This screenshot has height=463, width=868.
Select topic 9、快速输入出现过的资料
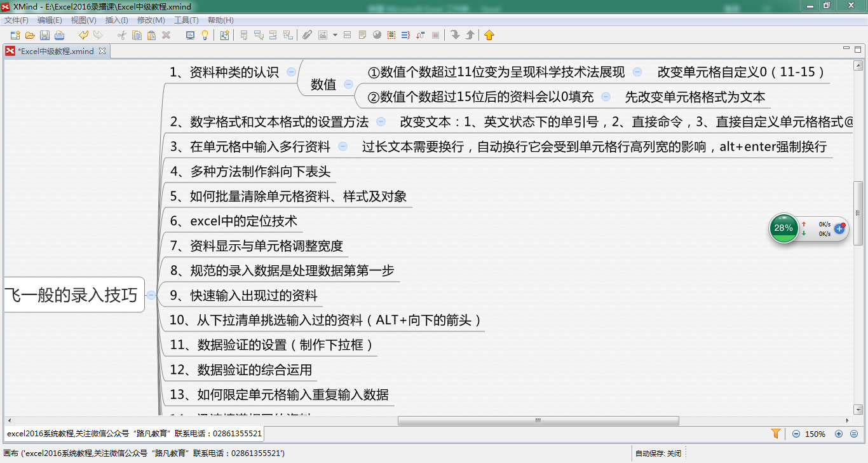click(x=243, y=296)
